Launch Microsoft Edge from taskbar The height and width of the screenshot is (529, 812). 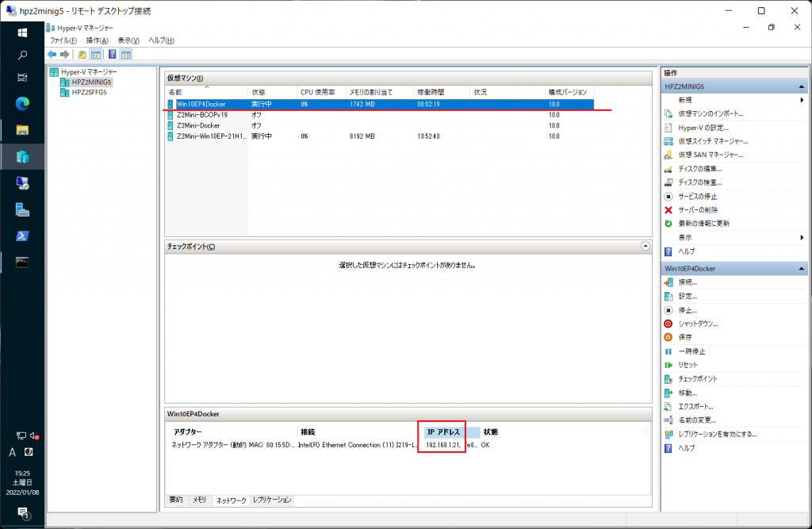(x=22, y=104)
